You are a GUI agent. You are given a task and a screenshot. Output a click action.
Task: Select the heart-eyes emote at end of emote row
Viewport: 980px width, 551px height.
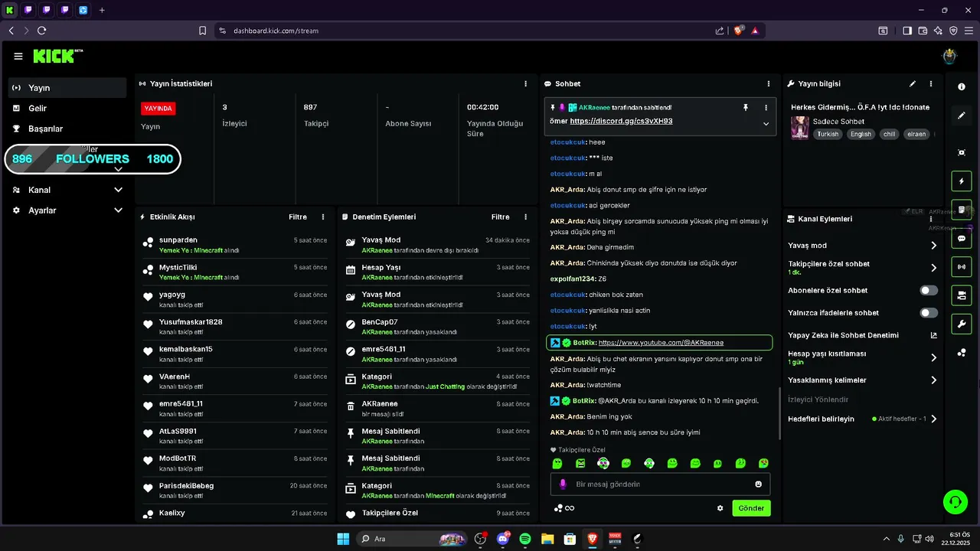point(764,464)
